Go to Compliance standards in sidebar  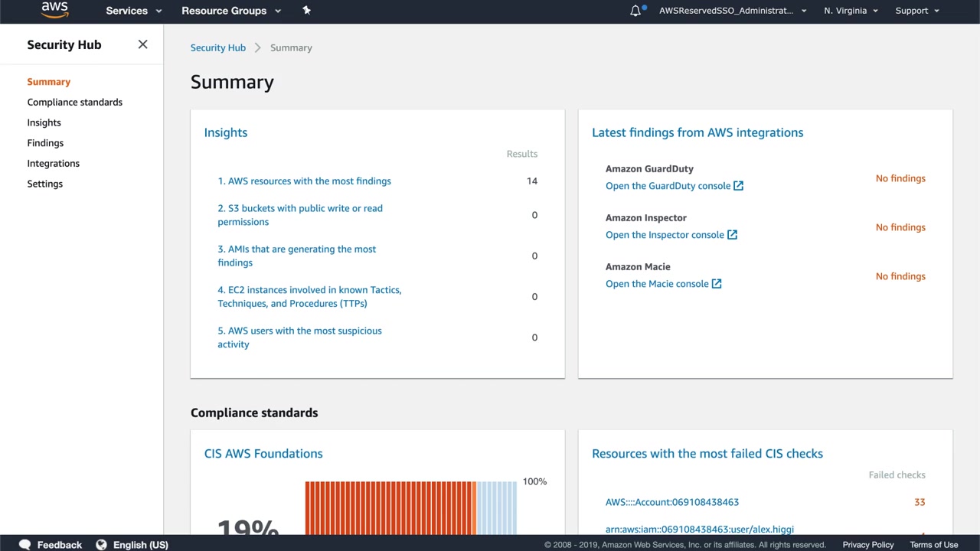74,102
